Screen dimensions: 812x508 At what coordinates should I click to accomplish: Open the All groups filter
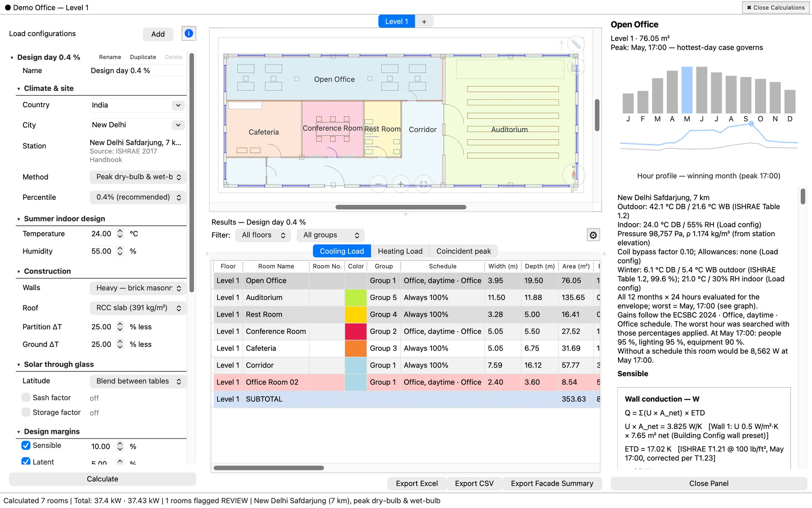(331, 235)
